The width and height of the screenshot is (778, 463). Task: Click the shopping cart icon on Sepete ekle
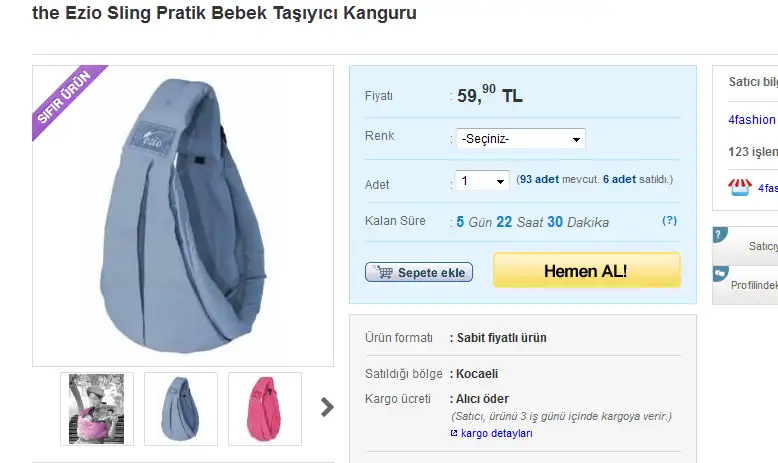pyautogui.click(x=384, y=271)
